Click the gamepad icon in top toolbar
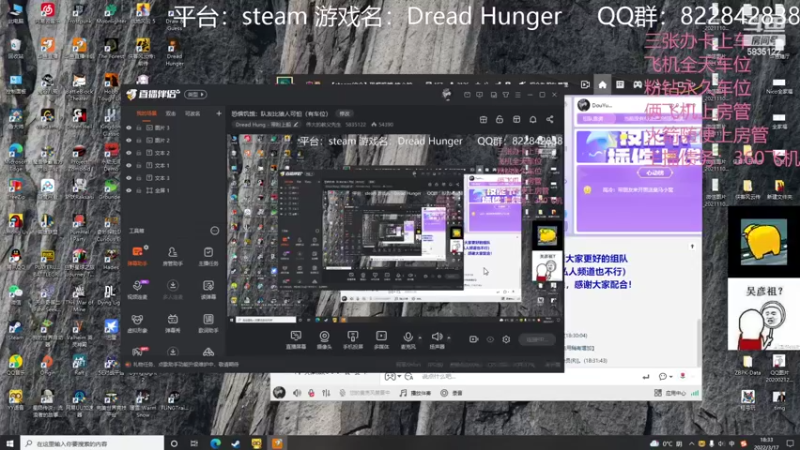Screen dimensions: 800x450 click(x=637, y=85)
